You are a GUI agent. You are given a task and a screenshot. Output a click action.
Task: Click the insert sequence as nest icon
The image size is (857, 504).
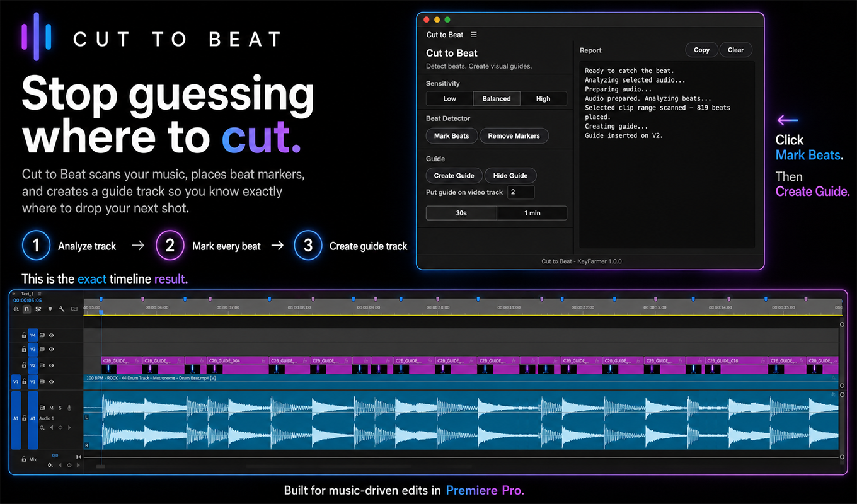16,309
